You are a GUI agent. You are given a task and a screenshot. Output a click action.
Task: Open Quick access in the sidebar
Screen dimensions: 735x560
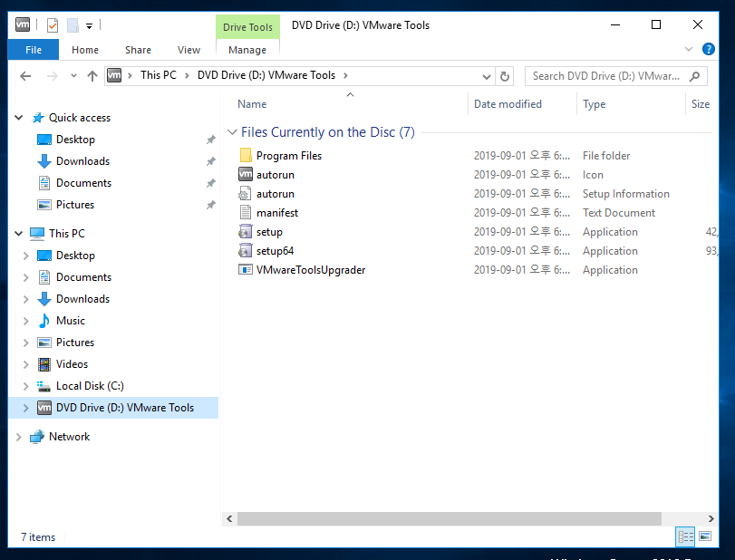click(x=79, y=118)
